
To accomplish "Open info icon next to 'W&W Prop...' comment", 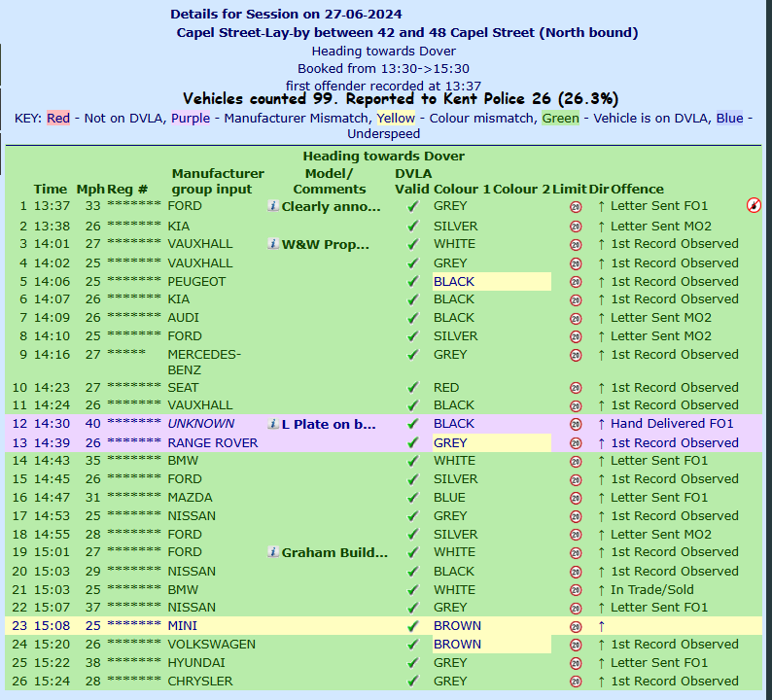I will coord(273,243).
